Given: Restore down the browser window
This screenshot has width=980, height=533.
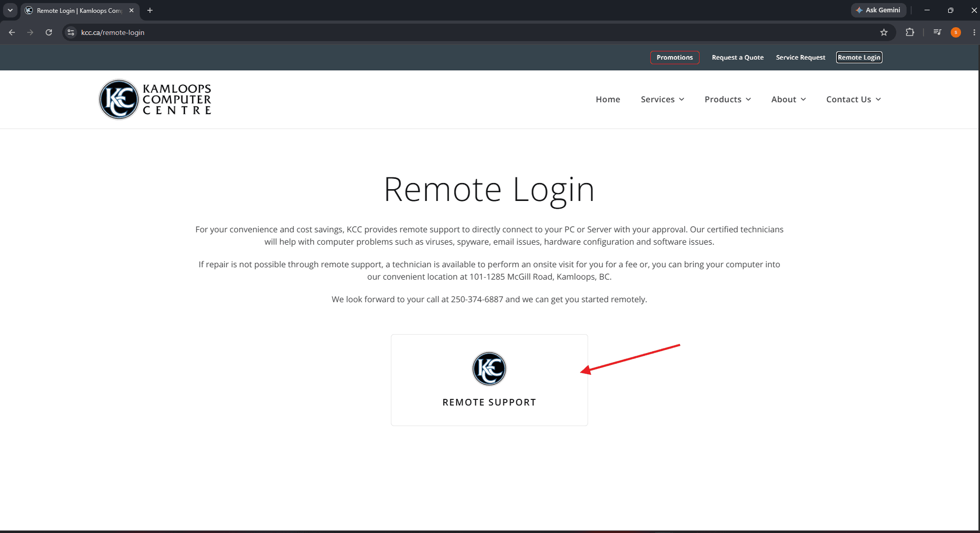Looking at the screenshot, I should coord(951,10).
